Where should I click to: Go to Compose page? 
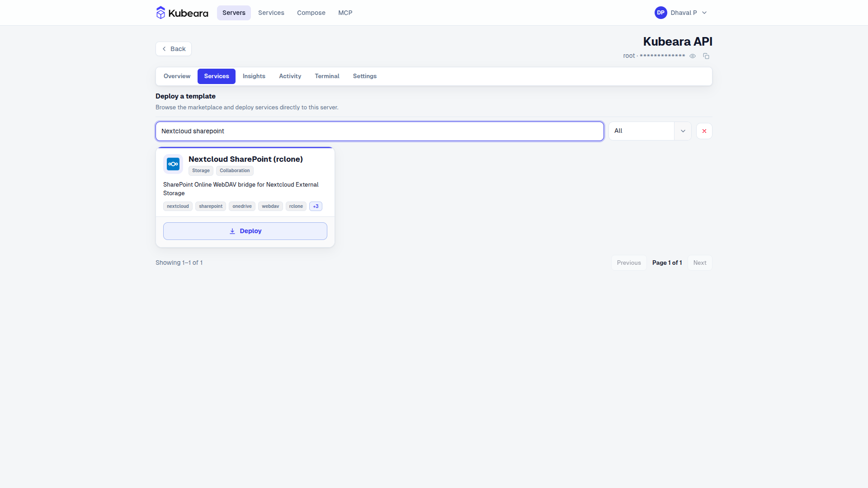coord(311,13)
